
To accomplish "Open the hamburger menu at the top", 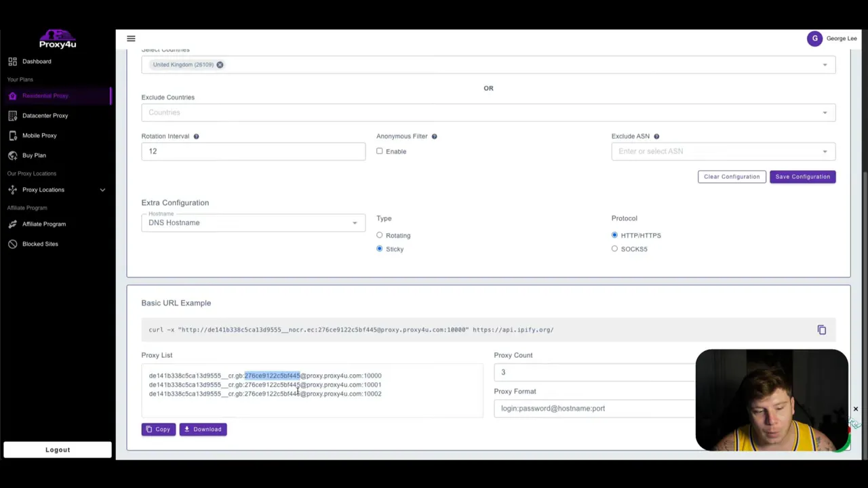I will 131,39.
